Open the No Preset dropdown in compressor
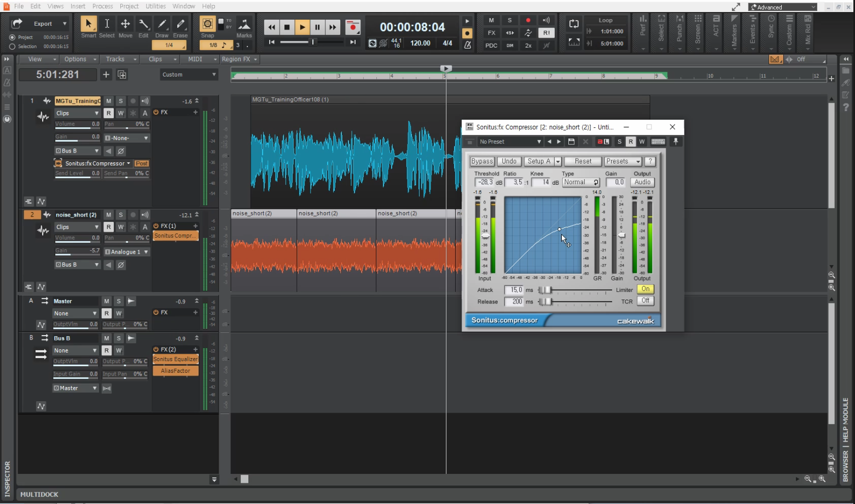Viewport: 855px width, 504px height. 510,142
